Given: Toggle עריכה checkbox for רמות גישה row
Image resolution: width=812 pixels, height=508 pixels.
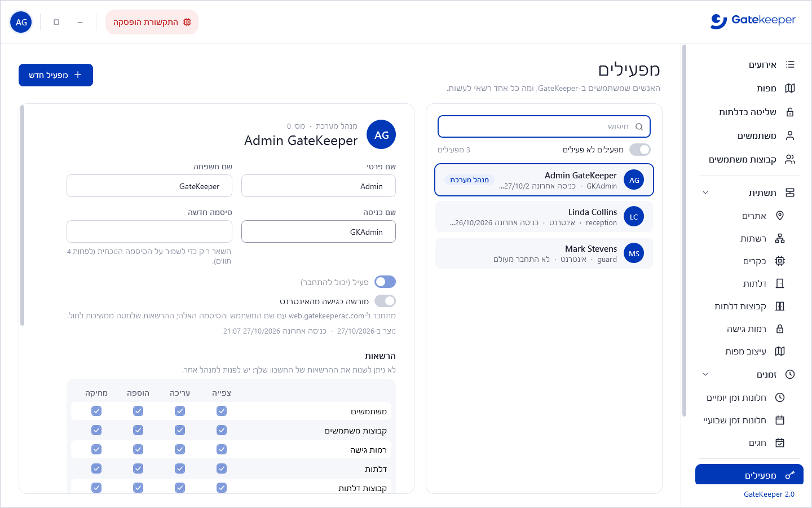Looking at the screenshot, I should click(x=180, y=449).
